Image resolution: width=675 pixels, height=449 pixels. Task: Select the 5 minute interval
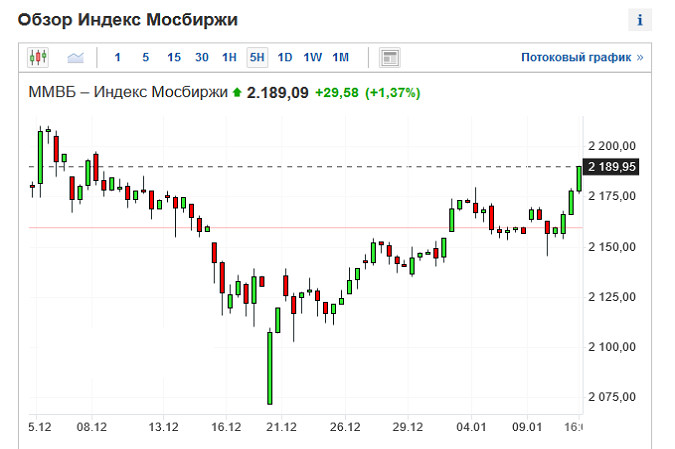pyautogui.click(x=146, y=57)
